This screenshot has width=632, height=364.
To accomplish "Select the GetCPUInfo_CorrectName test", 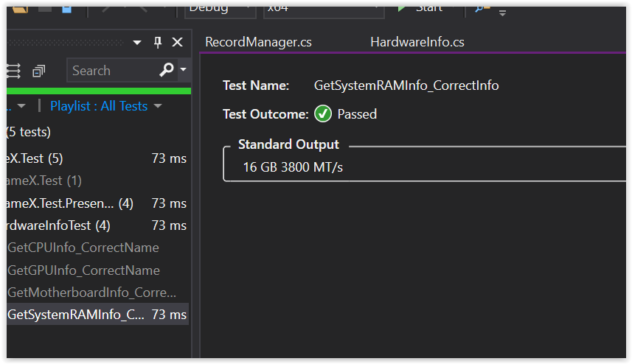I will 83,248.
